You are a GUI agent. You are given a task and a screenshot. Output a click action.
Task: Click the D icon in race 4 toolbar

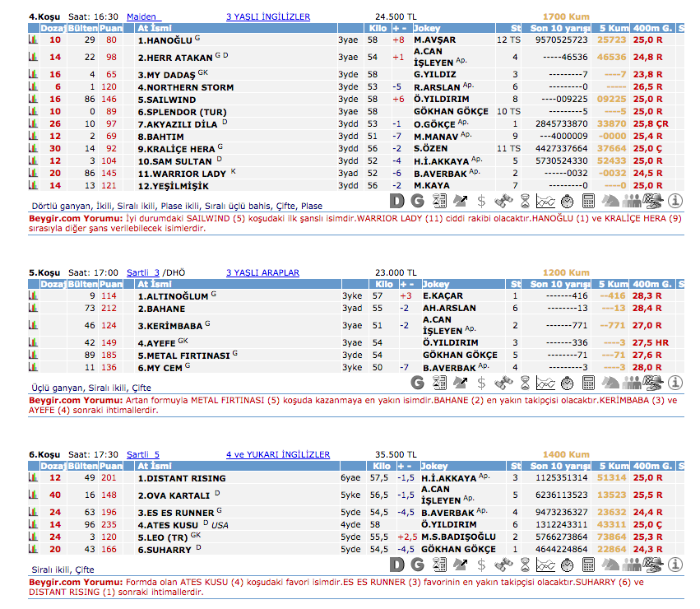click(x=396, y=200)
